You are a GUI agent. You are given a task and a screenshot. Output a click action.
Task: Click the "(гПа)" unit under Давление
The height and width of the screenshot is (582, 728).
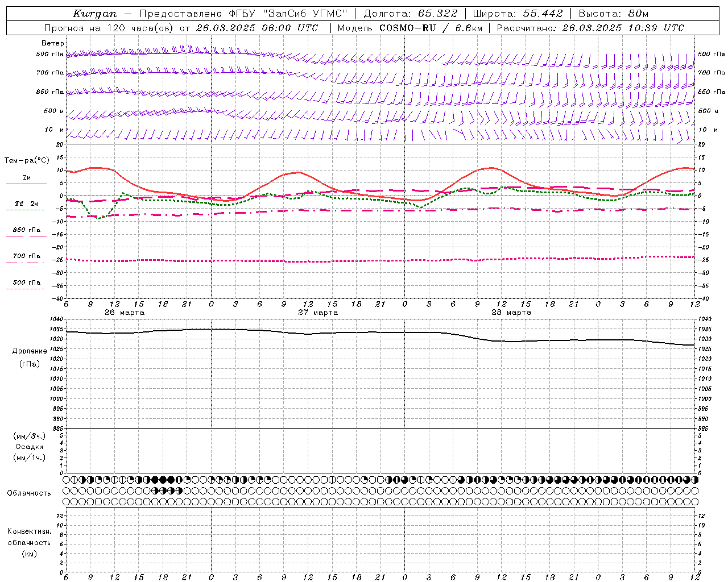pos(30,364)
